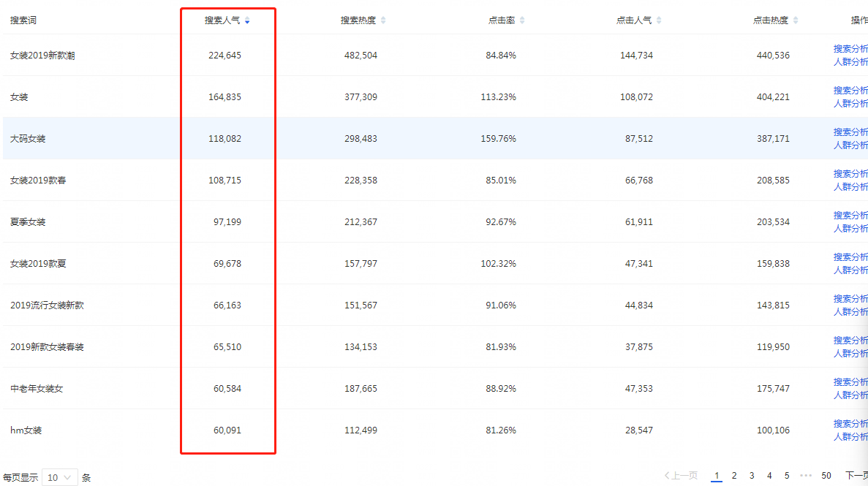The width and height of the screenshot is (868, 486).
Task: Click click heat value 100,106
Action: pos(774,430)
